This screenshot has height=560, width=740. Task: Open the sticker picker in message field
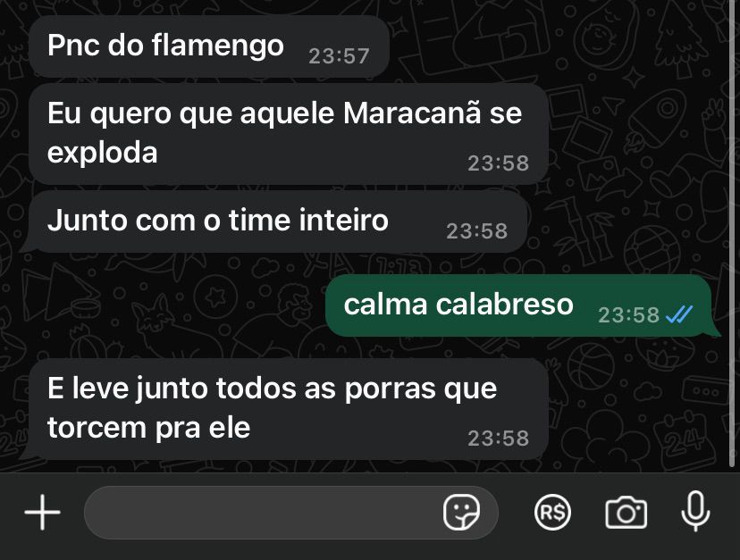(x=461, y=512)
